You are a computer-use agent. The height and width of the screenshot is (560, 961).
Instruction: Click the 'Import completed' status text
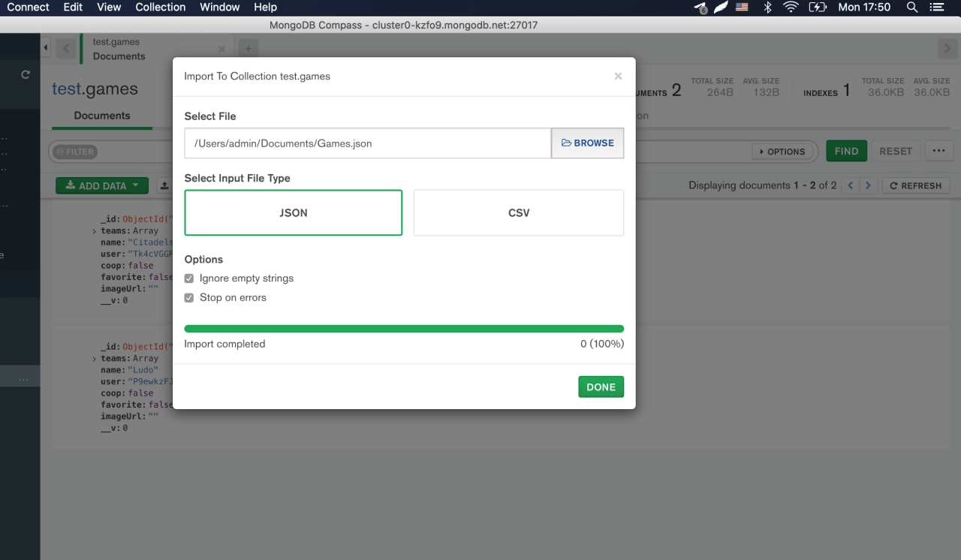(x=224, y=344)
